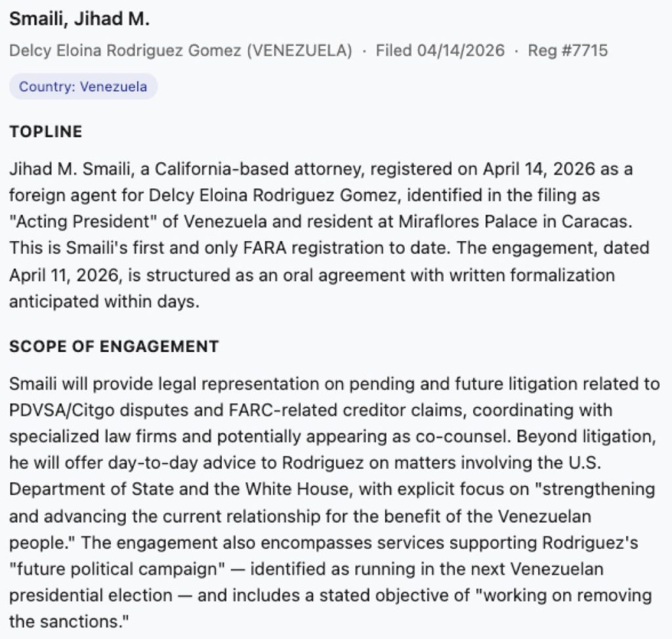Click the quoted "Acting President" text
Viewport: 672px width, 639px height.
82,221
